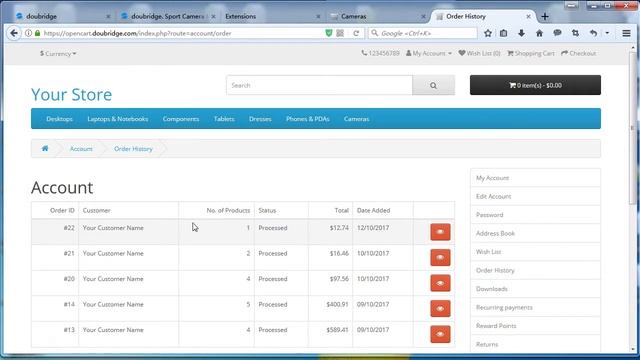
Task: Open the Shopping Cart header link
Action: 531,53
